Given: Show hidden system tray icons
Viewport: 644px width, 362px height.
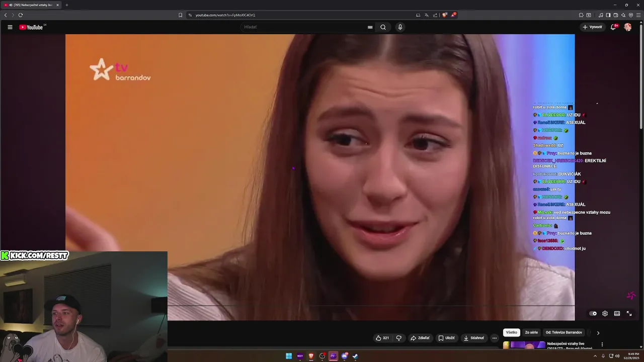Looking at the screenshot, I should point(596,356).
